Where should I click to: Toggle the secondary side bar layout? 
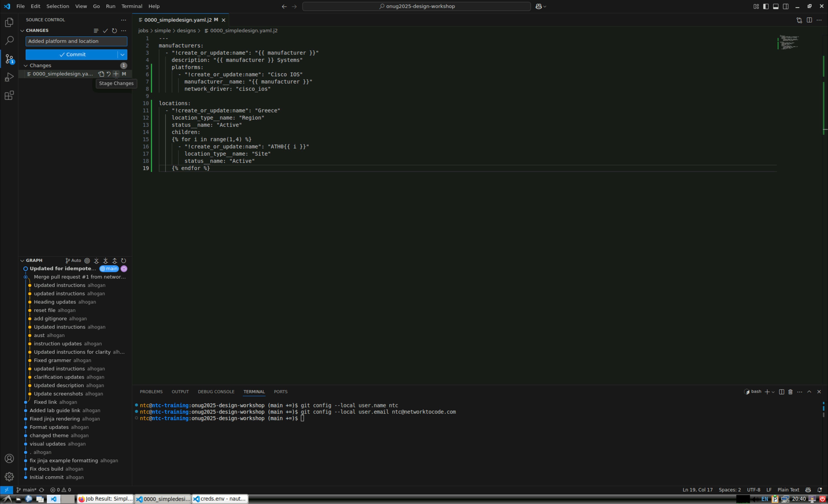[785, 6]
